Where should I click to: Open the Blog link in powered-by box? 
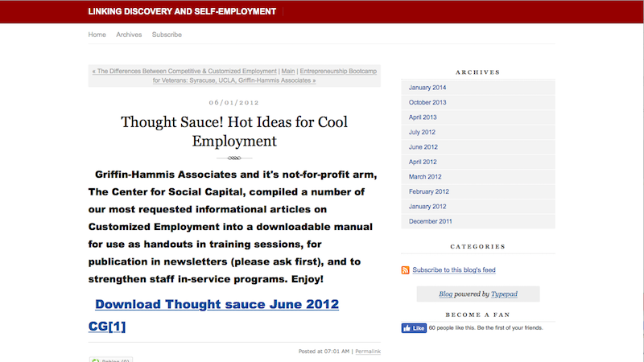point(446,294)
